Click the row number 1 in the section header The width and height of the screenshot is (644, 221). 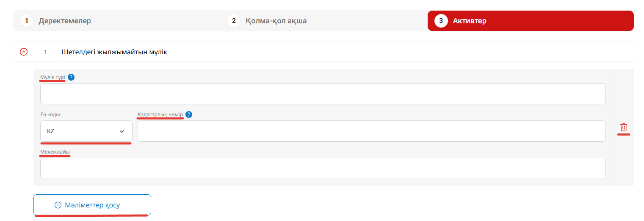click(45, 52)
